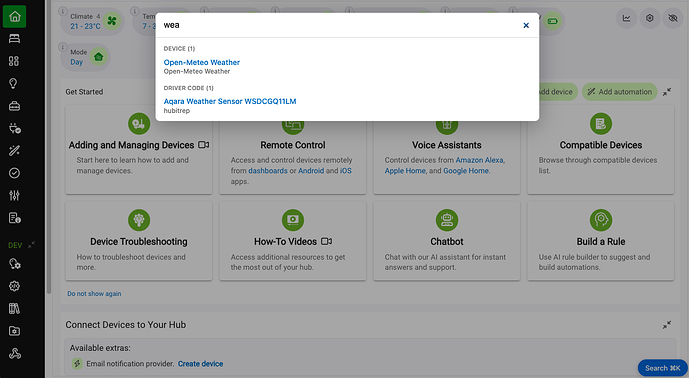Open the Remote Control card title
Viewport: 689px width, 378px height.
click(293, 145)
